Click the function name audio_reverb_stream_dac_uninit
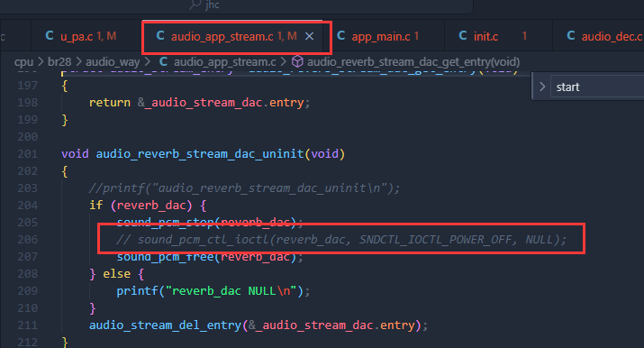The image size is (644, 348). tap(200, 154)
